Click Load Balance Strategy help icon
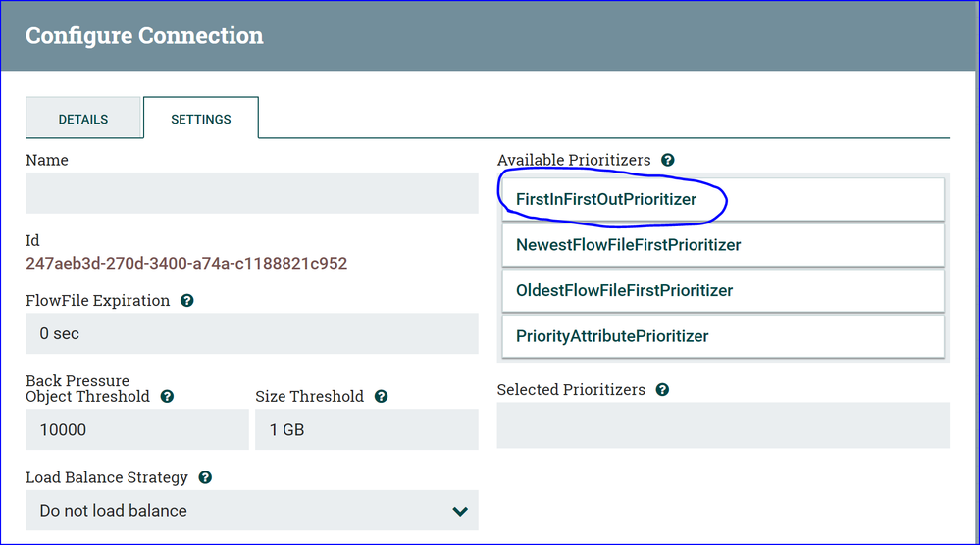This screenshot has height=545, width=980. [205, 478]
